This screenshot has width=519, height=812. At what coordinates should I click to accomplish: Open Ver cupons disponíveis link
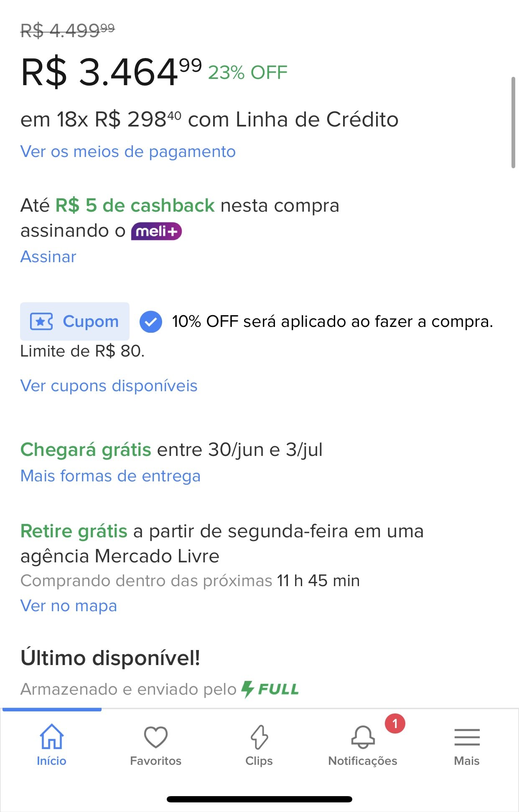click(109, 386)
